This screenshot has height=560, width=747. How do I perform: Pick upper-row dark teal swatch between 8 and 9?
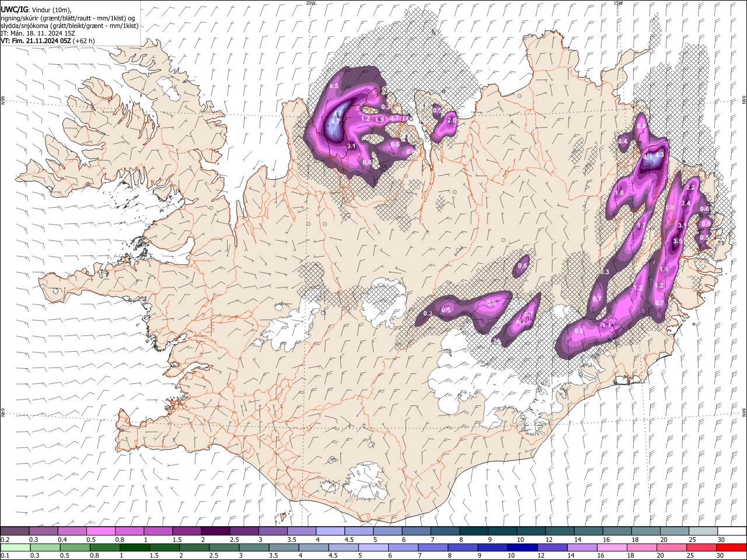pos(473,531)
